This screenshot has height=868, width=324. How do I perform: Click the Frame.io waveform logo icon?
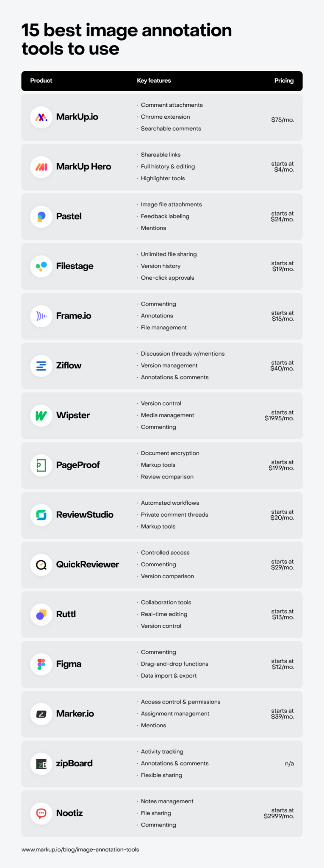(x=41, y=316)
